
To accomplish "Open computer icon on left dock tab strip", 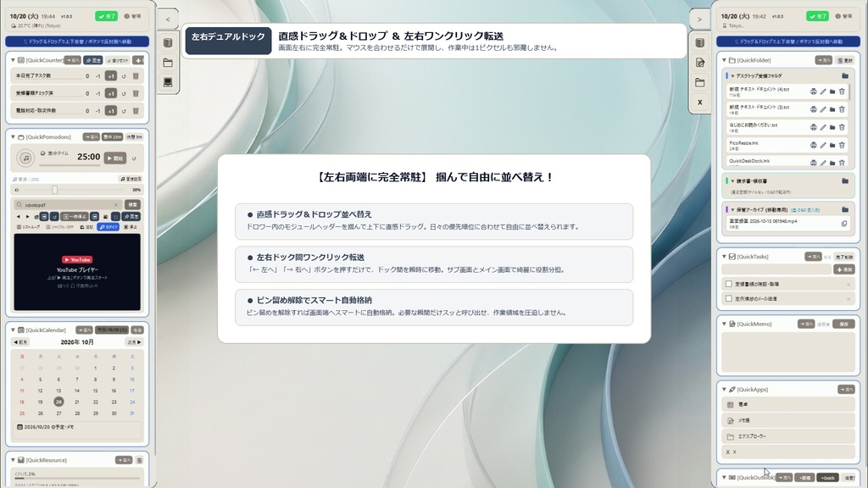I will [168, 82].
